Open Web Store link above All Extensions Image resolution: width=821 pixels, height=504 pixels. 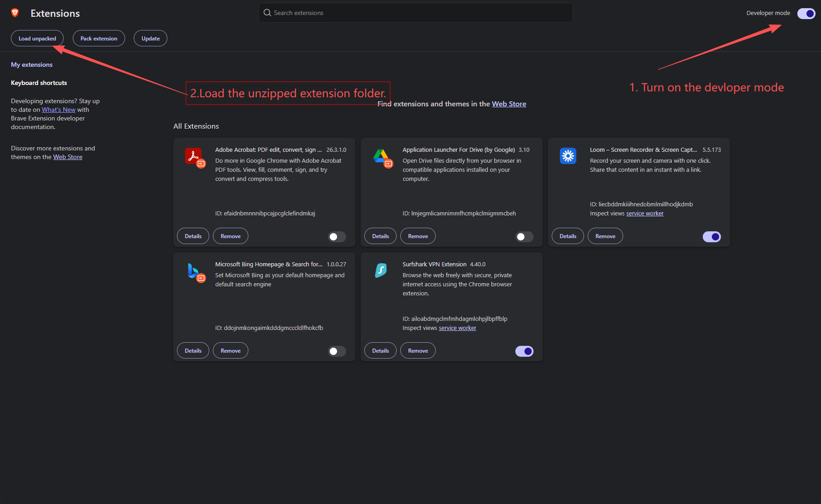coord(509,104)
